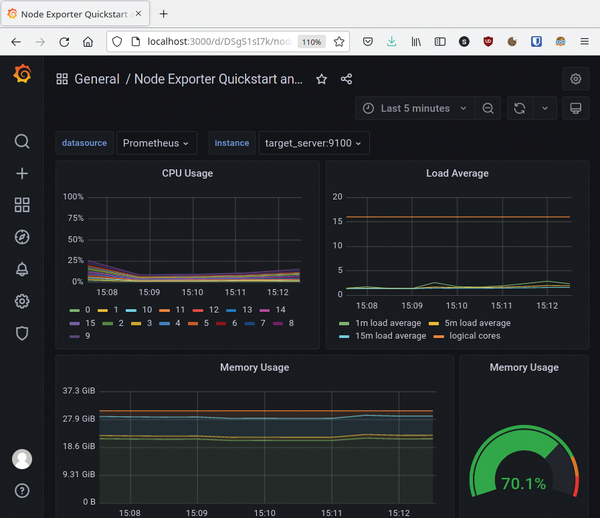Click the General folder breadcrumb
This screenshot has width=600, height=518.
tap(97, 79)
